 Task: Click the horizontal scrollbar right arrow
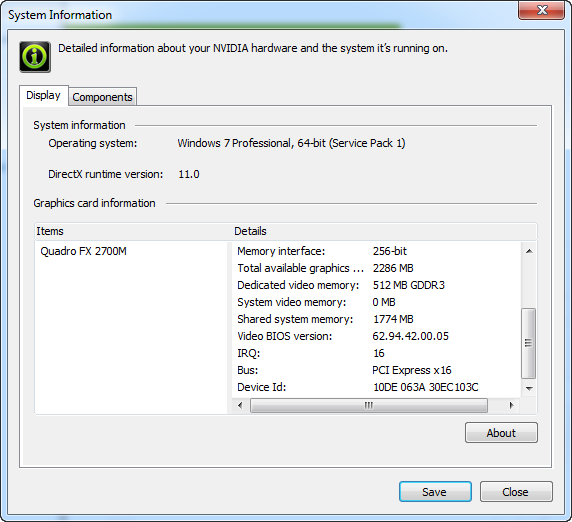(x=511, y=405)
